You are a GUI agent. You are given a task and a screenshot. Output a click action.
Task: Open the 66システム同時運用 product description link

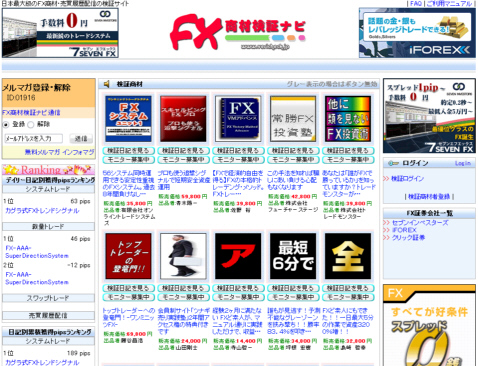click(128, 183)
